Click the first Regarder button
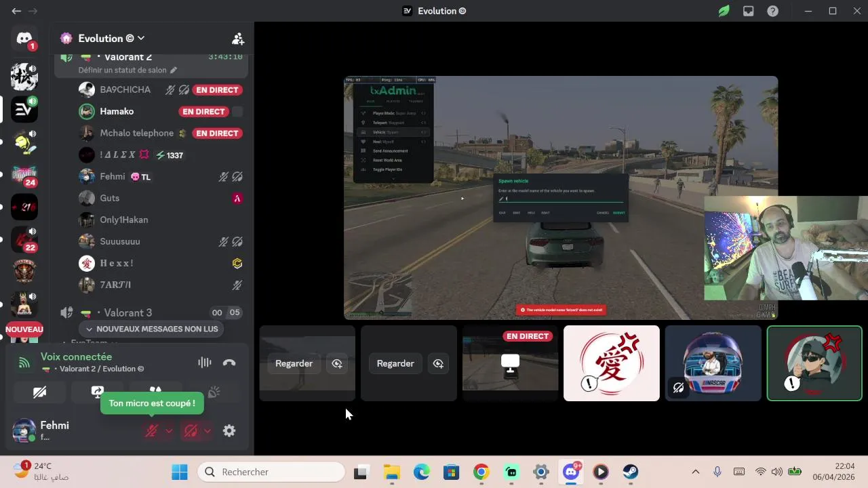The height and width of the screenshot is (488, 868). click(294, 363)
